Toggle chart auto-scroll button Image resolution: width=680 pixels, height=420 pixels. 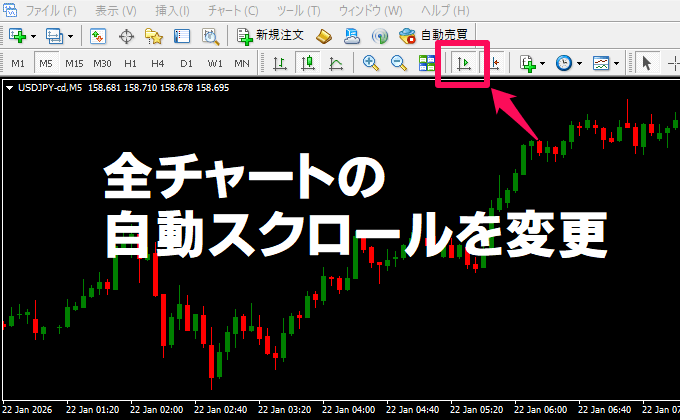point(464,63)
